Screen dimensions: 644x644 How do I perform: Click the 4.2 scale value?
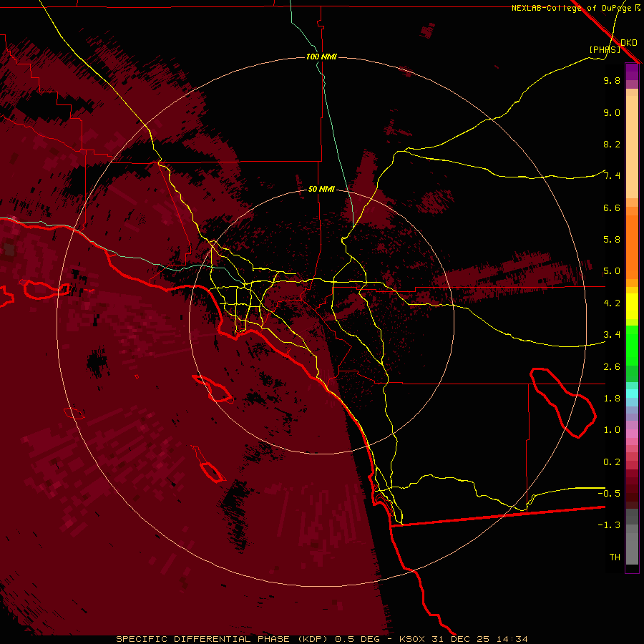[612, 303]
